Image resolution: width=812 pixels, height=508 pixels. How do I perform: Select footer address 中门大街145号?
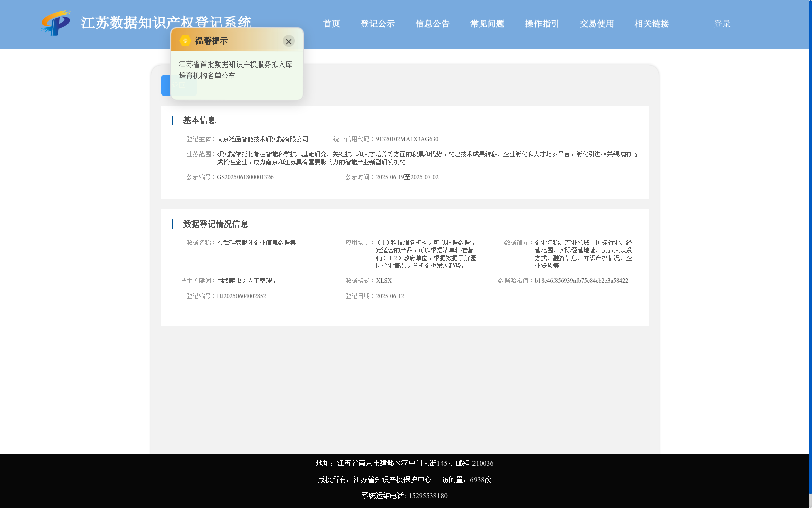[x=431, y=463]
